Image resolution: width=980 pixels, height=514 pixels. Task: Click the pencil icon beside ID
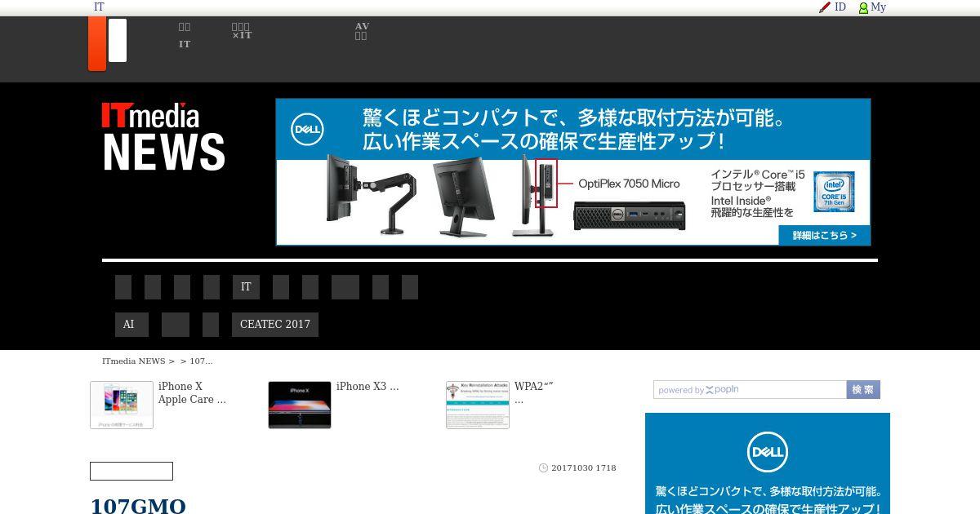tap(825, 7)
